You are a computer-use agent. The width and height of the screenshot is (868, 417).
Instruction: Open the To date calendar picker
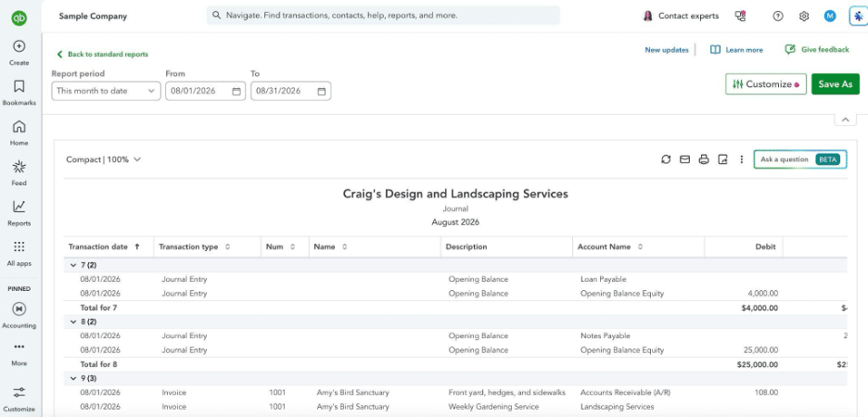tap(322, 91)
